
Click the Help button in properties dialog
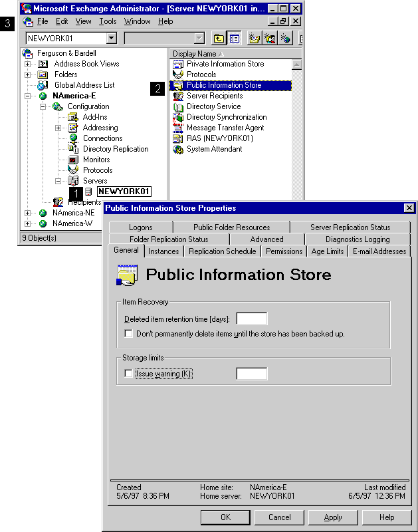(x=387, y=517)
